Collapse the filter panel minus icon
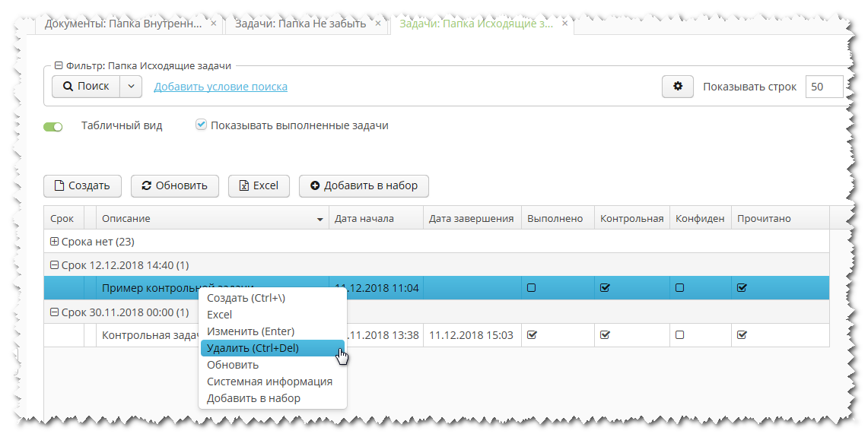The width and height of the screenshot is (868, 437). (59, 66)
